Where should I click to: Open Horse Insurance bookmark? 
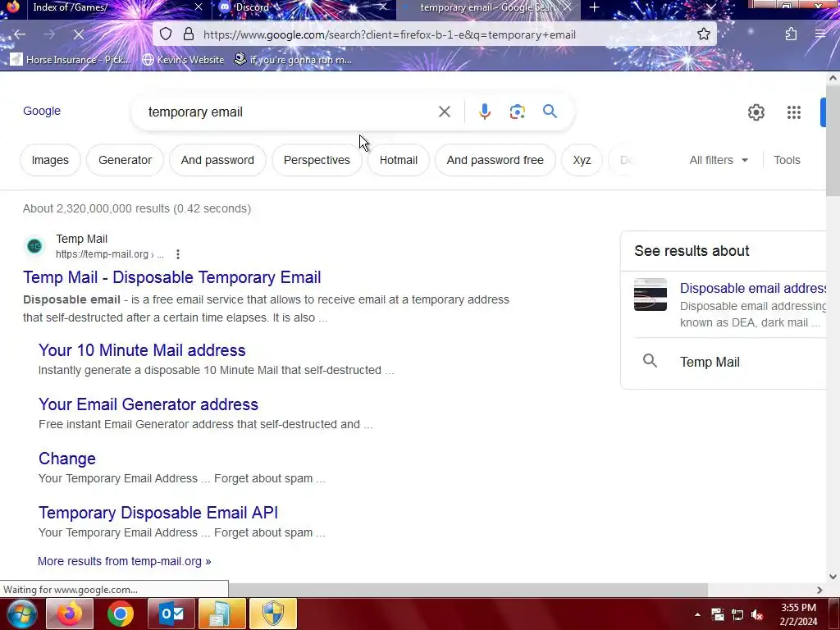click(x=71, y=59)
